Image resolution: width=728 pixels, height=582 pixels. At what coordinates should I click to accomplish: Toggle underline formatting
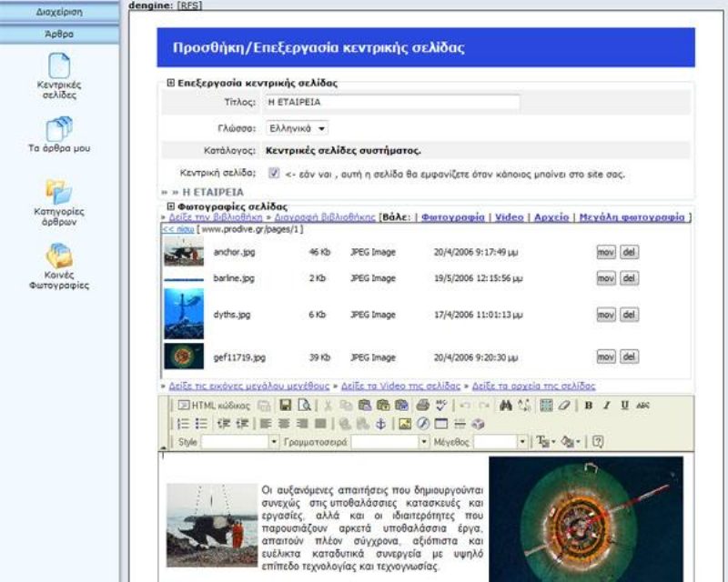(624, 406)
